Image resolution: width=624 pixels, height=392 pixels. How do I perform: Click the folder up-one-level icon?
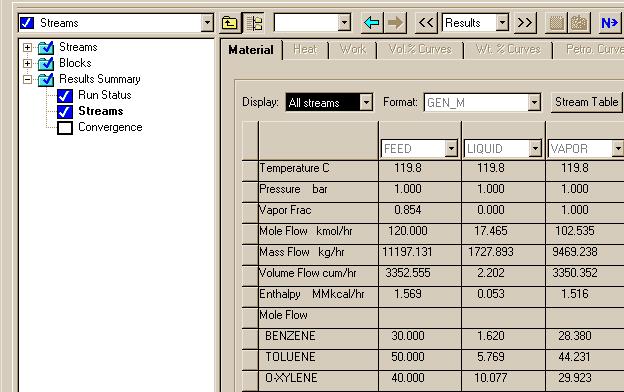[x=230, y=23]
